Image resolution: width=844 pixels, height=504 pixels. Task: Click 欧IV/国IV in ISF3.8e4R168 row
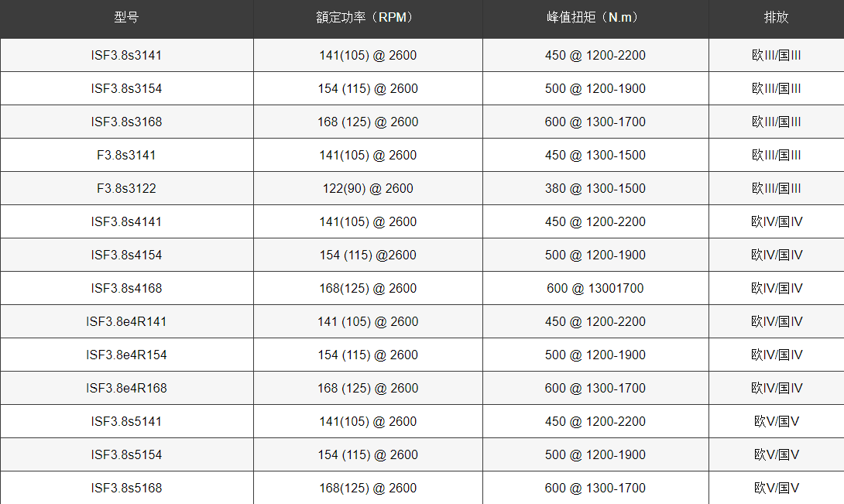point(777,388)
